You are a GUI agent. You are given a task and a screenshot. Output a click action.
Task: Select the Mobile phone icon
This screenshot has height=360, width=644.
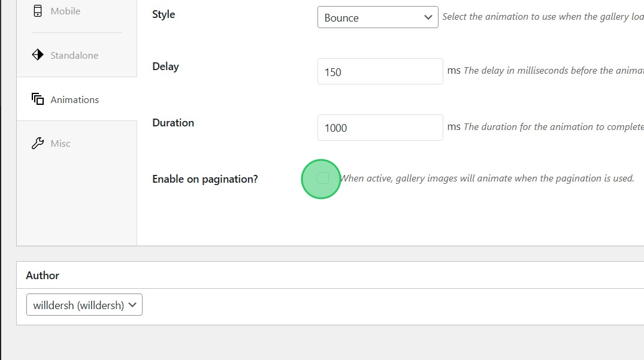coord(38,11)
